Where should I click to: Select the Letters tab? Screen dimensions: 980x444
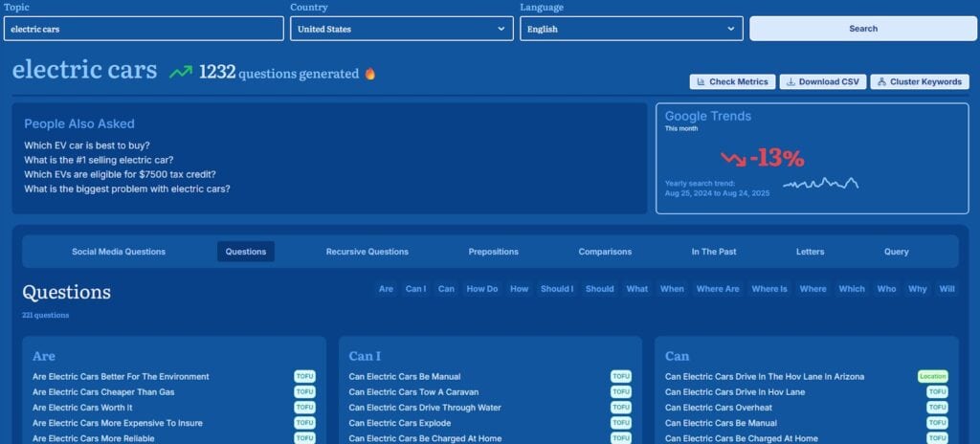click(810, 252)
